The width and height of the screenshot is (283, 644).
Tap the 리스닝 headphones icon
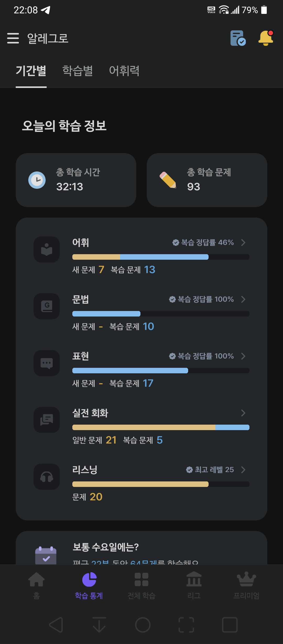[47, 477]
